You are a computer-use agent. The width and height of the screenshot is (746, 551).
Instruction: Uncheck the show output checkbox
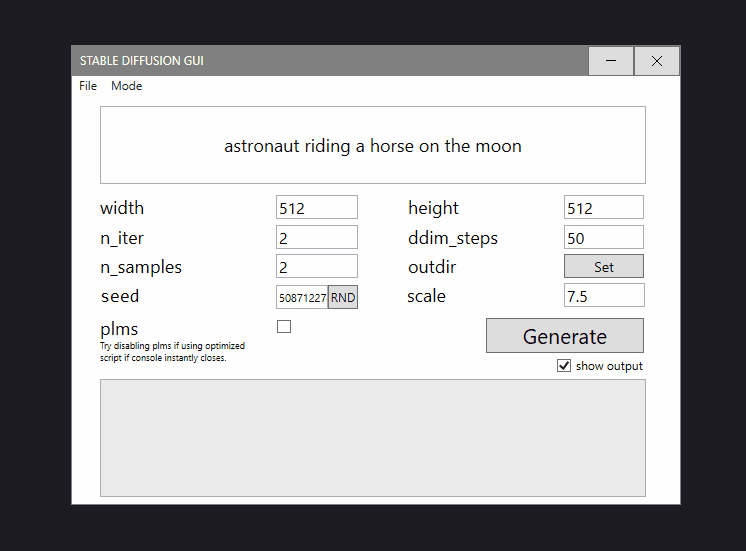(564, 366)
